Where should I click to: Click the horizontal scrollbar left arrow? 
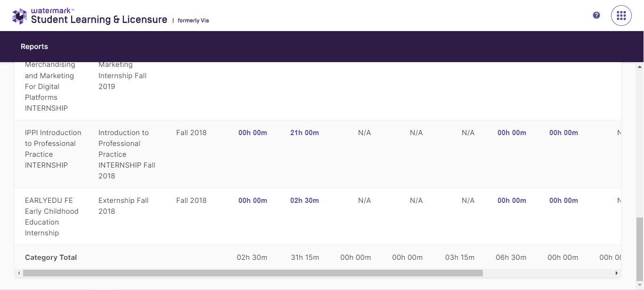[19, 273]
